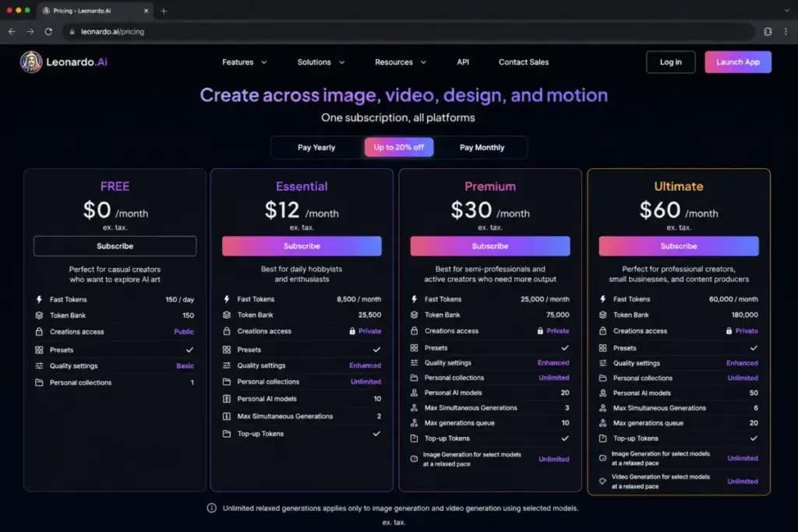Click Leonardo.Ai brand name text

click(x=77, y=62)
